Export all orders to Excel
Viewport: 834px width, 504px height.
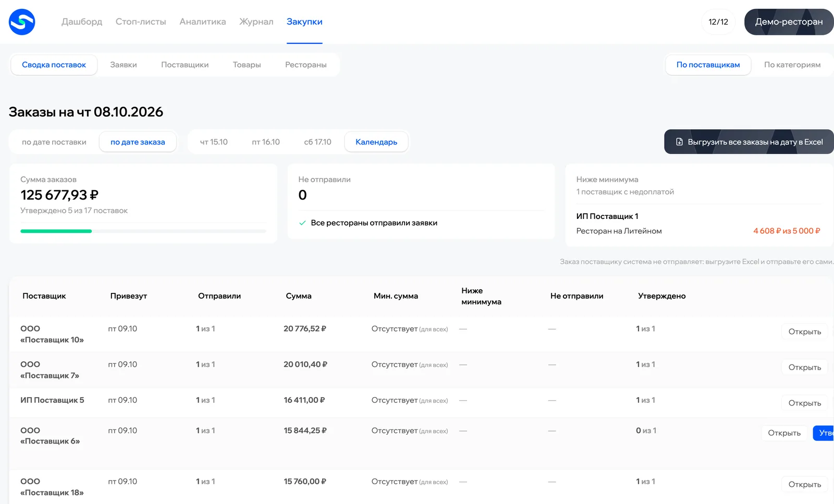749,142
